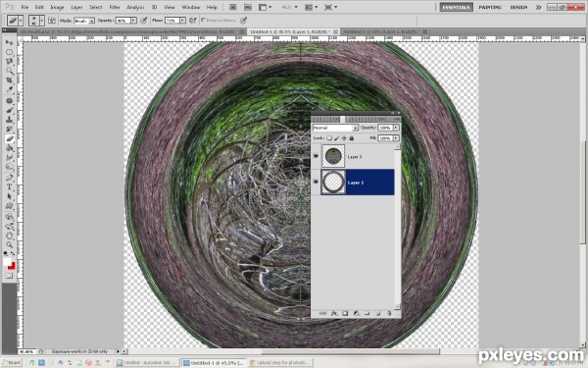Toggle the Brush panel button
The height and width of the screenshot is (368, 588).
pyautogui.click(x=52, y=21)
